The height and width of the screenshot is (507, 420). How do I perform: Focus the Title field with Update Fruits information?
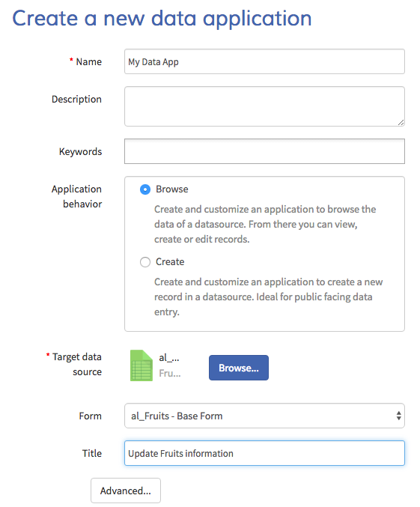pos(264,453)
